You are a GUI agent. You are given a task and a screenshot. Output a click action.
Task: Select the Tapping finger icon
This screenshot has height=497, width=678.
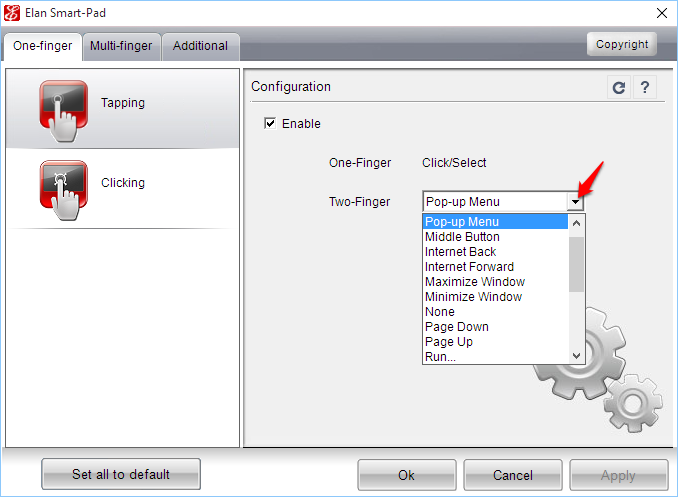(64, 111)
